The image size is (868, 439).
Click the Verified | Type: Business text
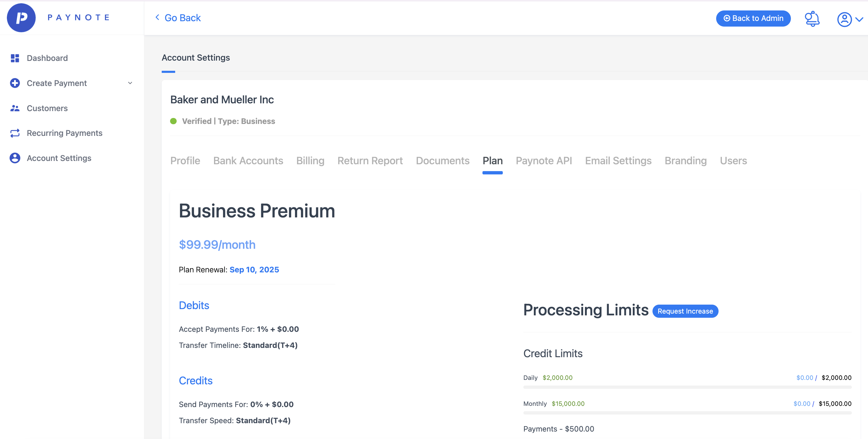[228, 121]
